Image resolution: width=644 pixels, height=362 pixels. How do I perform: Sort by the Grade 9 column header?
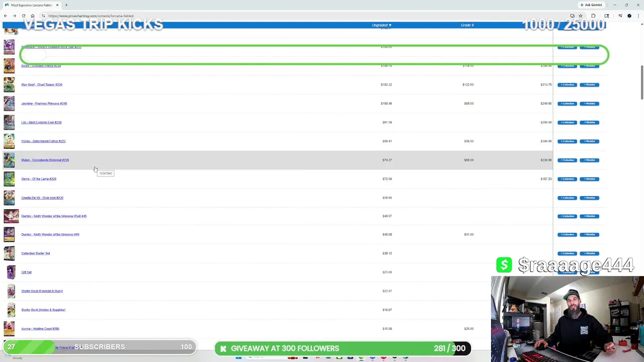[x=467, y=25]
